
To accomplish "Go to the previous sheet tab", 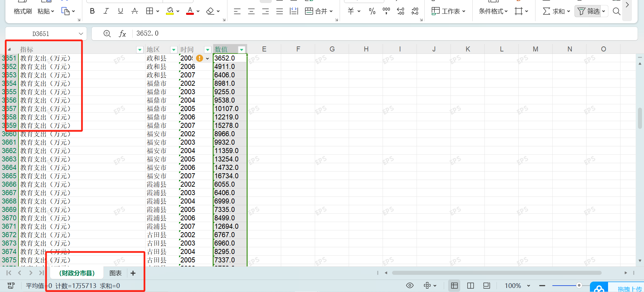I will pos(19,273).
